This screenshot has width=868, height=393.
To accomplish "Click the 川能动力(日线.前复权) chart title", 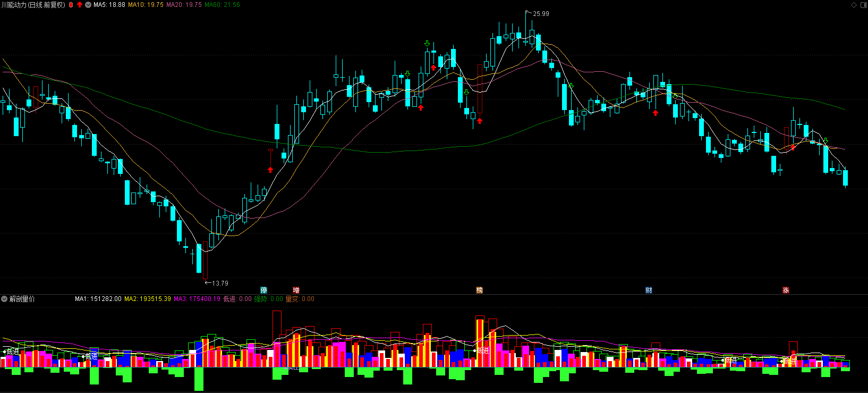I will point(33,5).
